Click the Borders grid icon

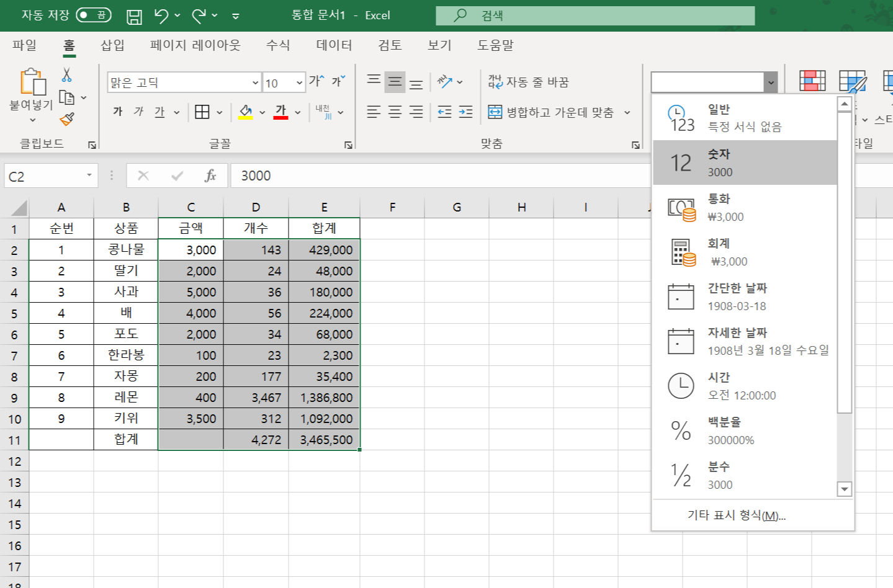202,112
